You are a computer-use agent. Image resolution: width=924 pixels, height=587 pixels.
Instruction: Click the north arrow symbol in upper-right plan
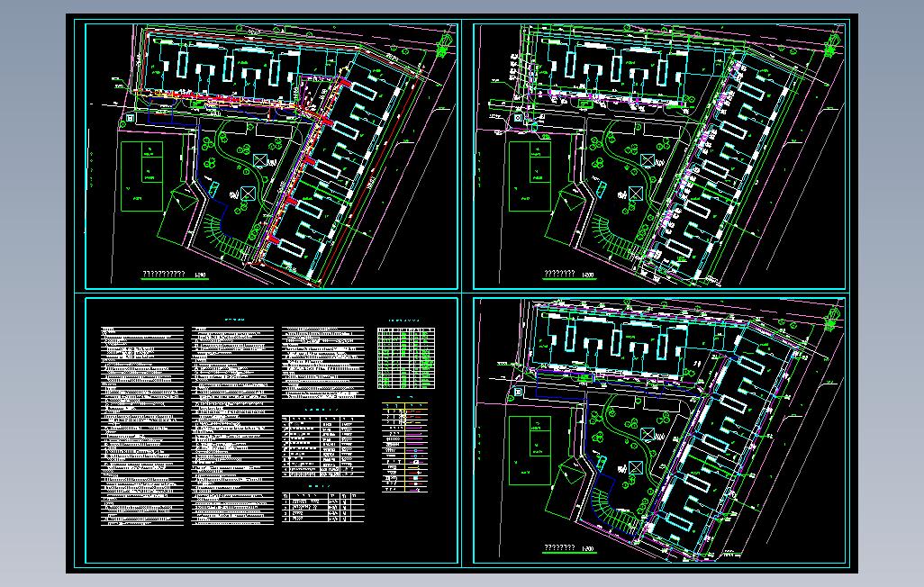[x=833, y=45]
